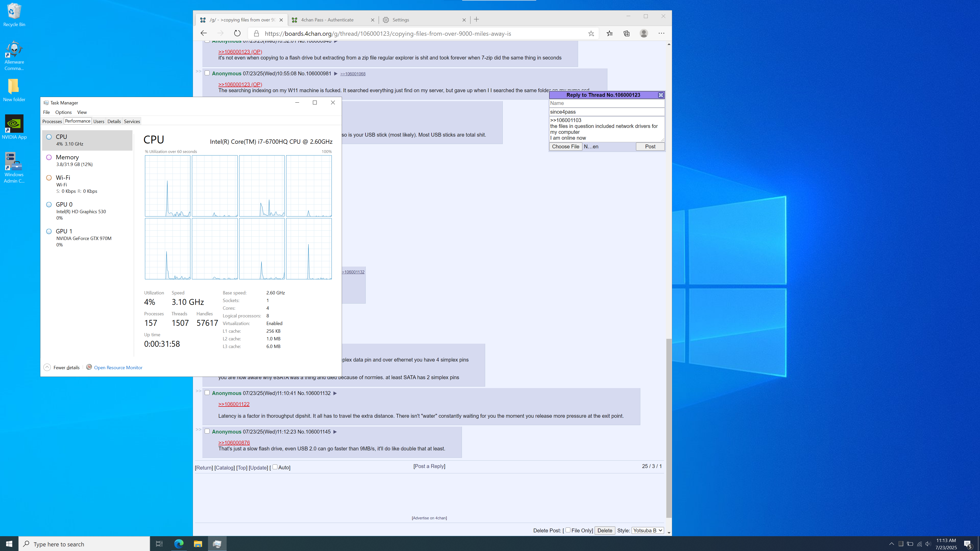
Task: Launch NVIDIA App desktop shortcut
Action: point(14,127)
